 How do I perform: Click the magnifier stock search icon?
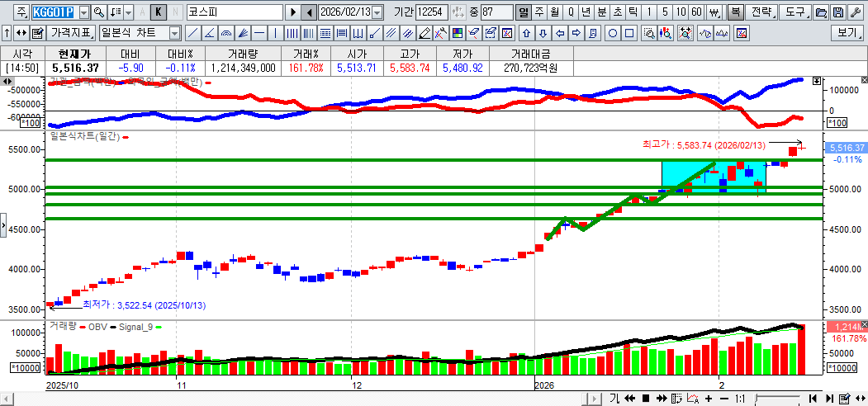[x=99, y=12]
